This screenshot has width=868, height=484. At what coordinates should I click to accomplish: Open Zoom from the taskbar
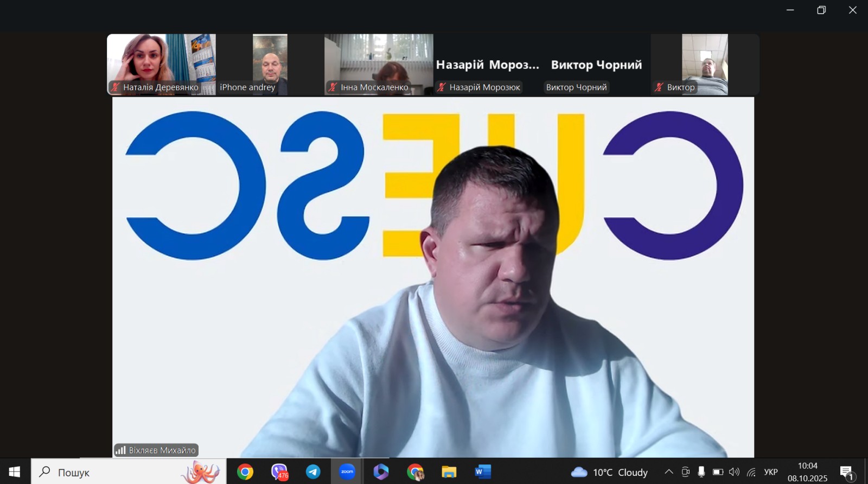coord(347,472)
